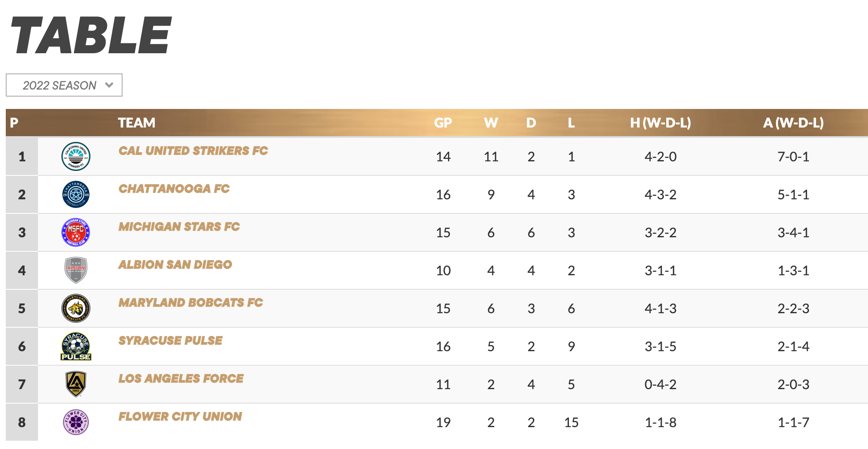Click the GP column header
The image size is (868, 449).
point(443,123)
